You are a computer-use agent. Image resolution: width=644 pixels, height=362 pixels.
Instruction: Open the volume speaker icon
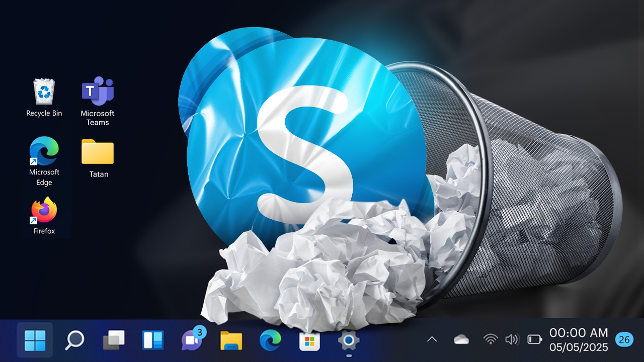click(512, 339)
